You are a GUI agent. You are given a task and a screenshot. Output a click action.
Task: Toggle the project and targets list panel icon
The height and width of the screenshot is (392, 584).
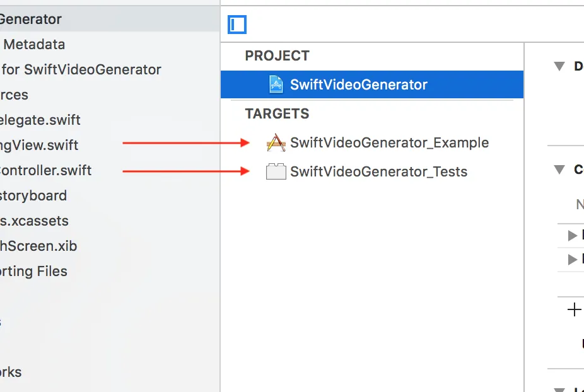237,25
